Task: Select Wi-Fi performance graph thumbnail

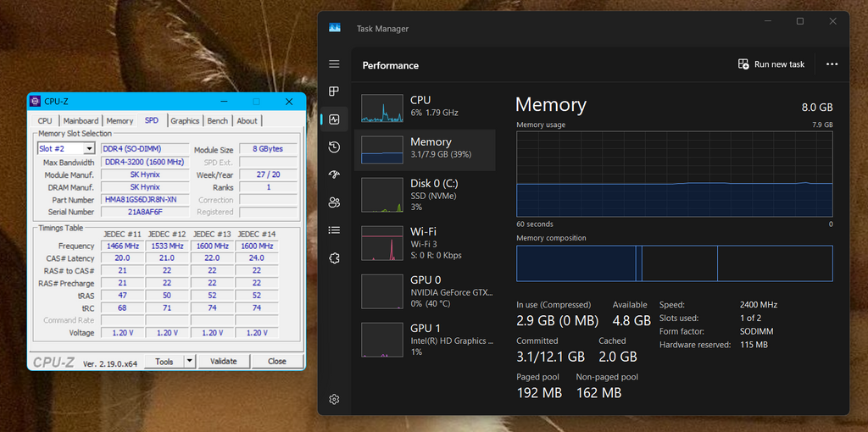Action: click(x=382, y=243)
